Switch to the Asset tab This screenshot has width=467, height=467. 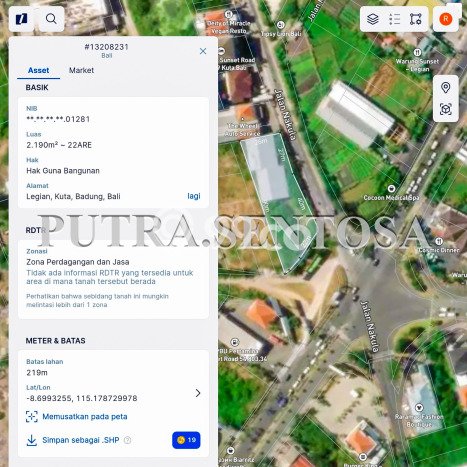point(38,70)
